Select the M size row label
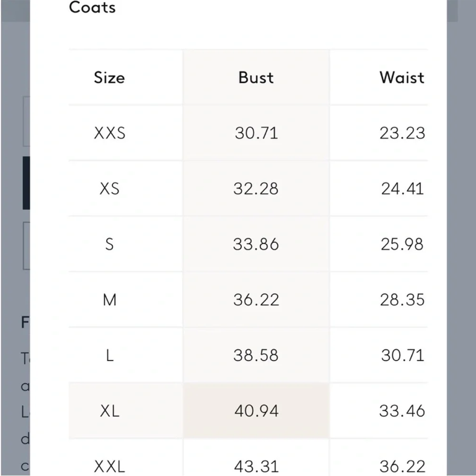 109,300
